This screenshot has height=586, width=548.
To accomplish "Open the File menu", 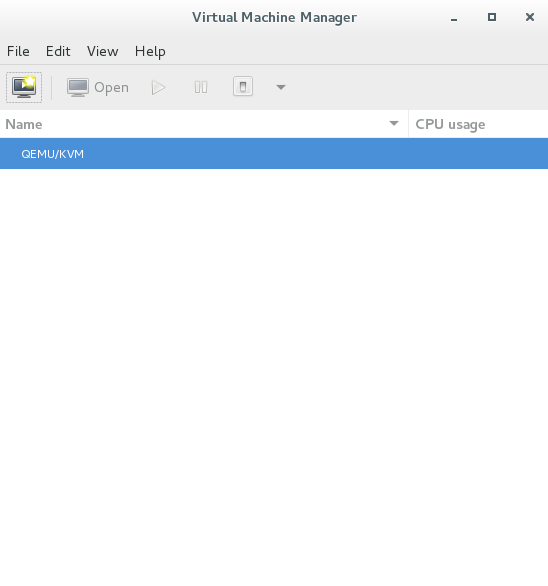I will 18,51.
